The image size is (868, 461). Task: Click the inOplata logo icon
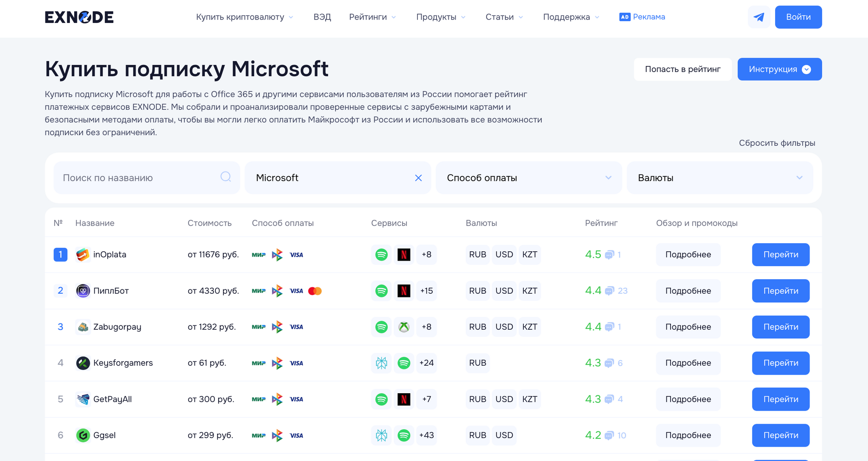[83, 255]
